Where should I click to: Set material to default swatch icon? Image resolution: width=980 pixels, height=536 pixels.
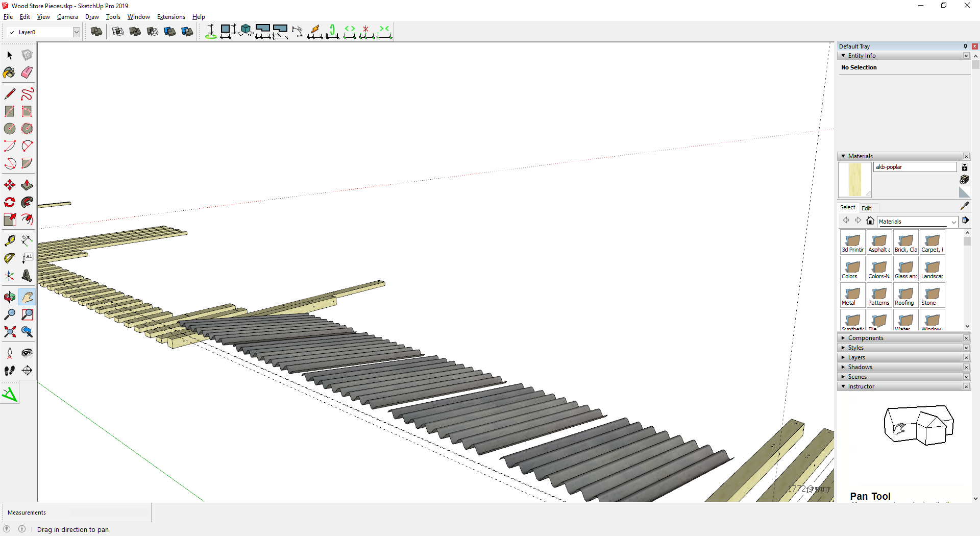click(x=964, y=192)
